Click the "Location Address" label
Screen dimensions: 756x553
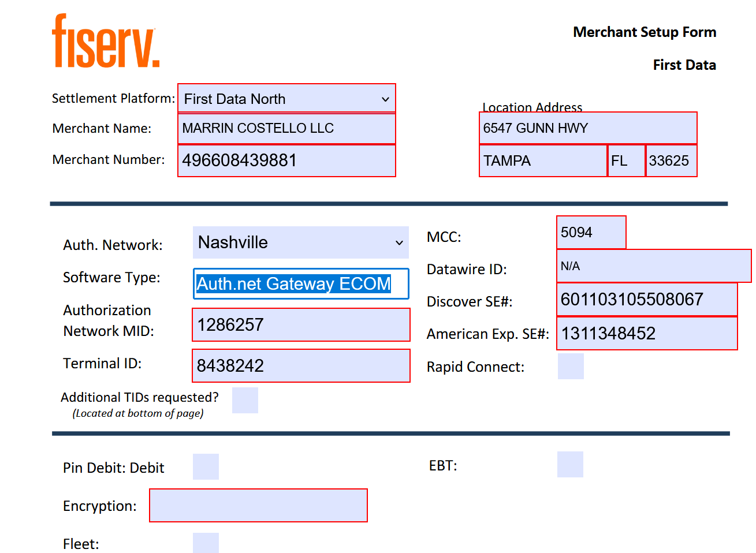(532, 107)
